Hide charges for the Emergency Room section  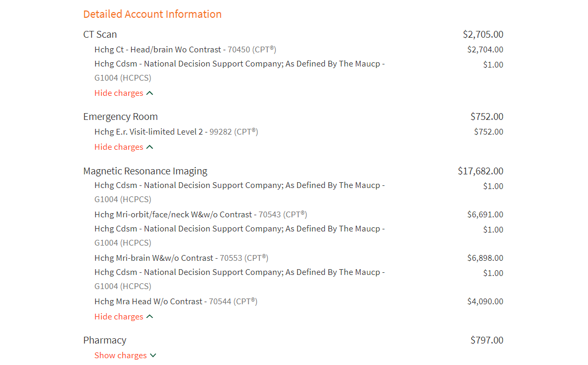(119, 147)
